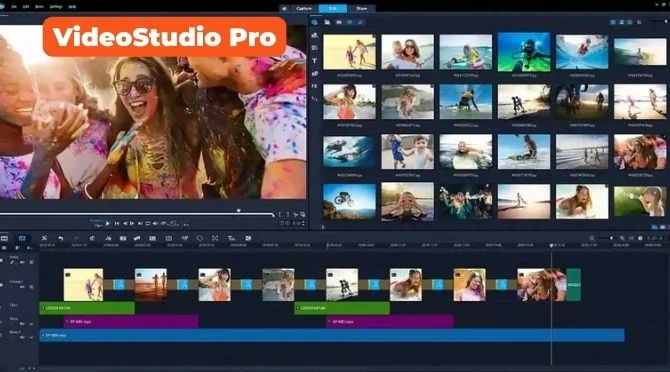The height and width of the screenshot is (372, 670).
Task: Expand the Music1 track options chevron
Action: (32, 337)
